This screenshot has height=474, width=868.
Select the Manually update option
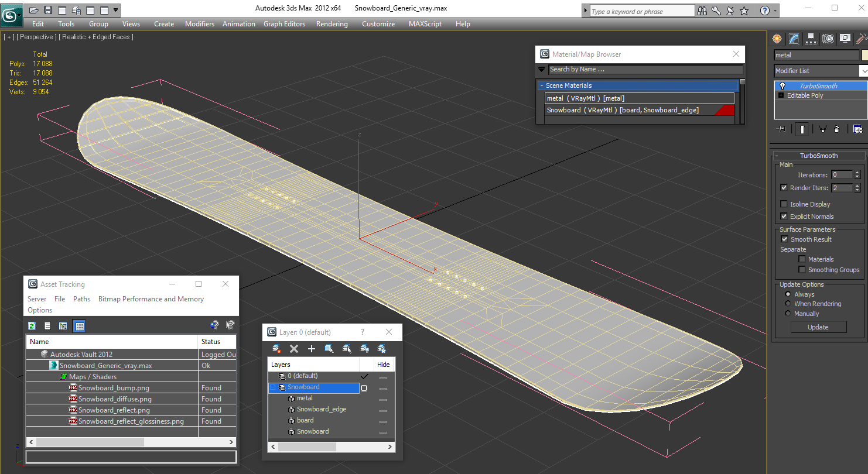click(788, 314)
